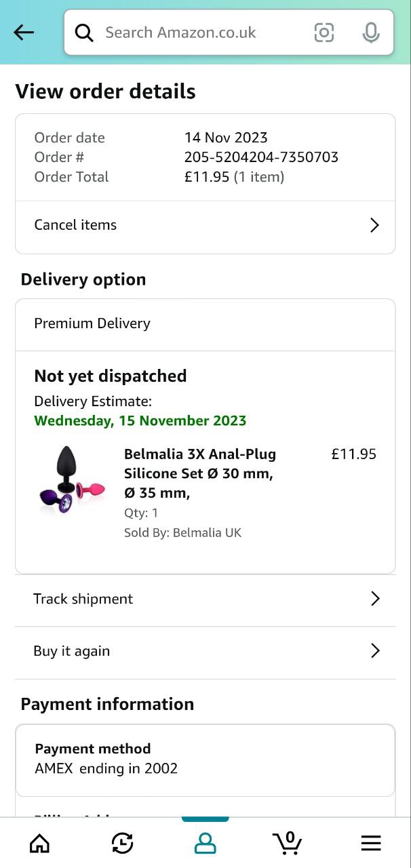Open the buy again history icon
The height and width of the screenshot is (868, 411).
122,843
